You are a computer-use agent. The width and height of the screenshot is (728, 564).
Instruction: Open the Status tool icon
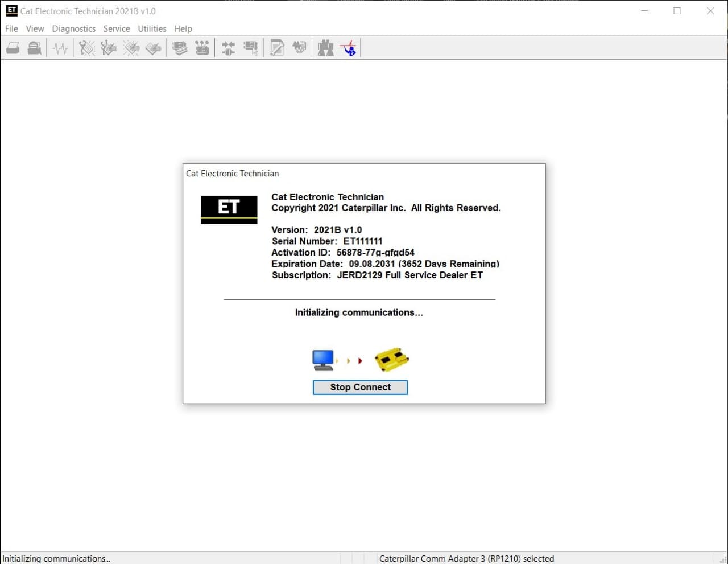click(x=179, y=48)
